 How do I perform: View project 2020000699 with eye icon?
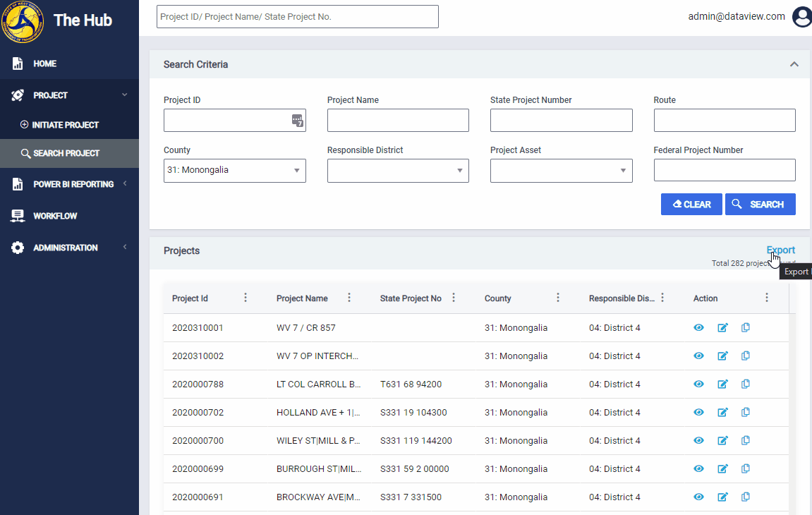[698, 469]
